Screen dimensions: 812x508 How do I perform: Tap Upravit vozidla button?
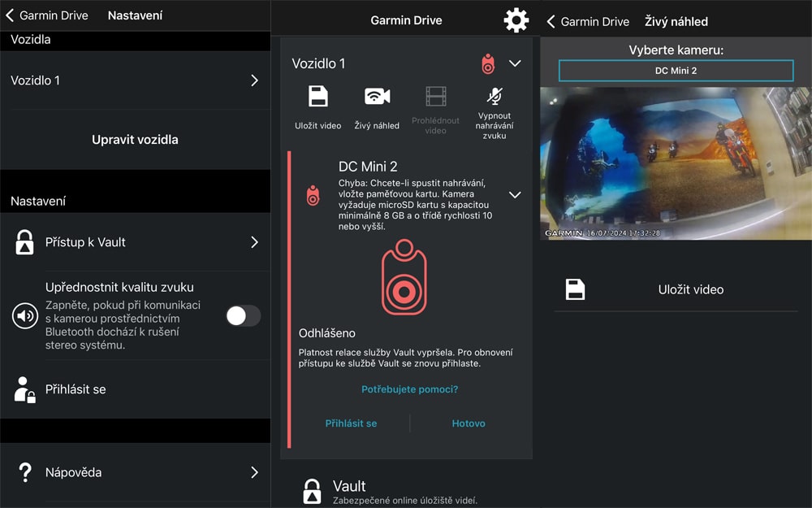[x=135, y=140]
